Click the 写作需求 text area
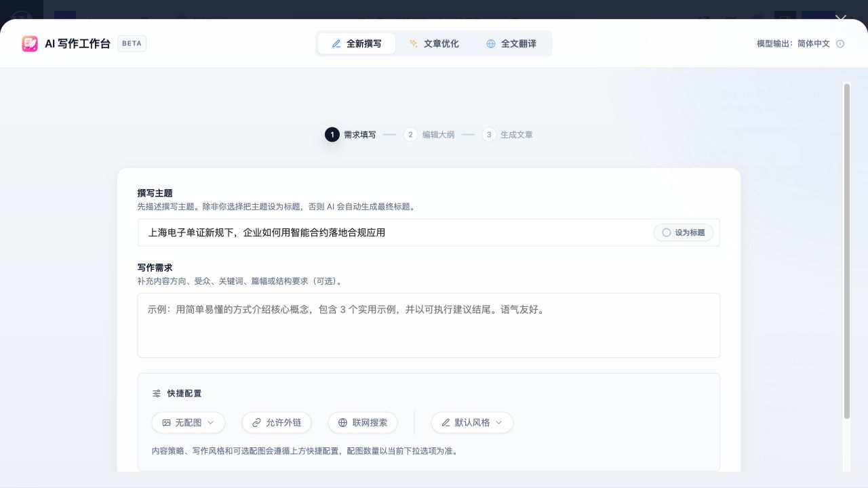The image size is (868, 488). pyautogui.click(x=429, y=325)
